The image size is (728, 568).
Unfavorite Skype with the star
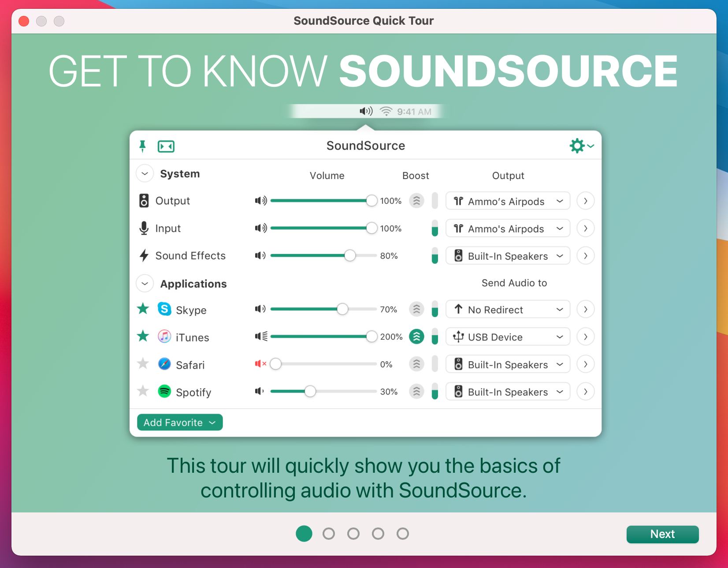[143, 309]
